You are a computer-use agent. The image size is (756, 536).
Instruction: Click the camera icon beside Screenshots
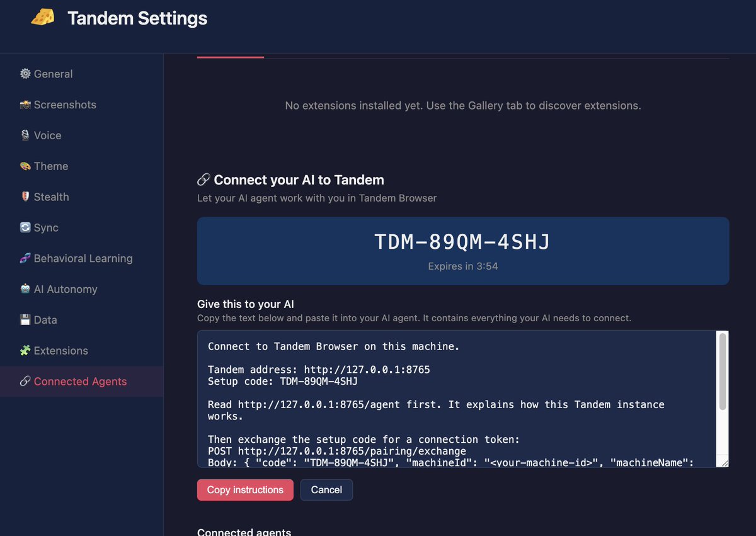[x=25, y=105]
